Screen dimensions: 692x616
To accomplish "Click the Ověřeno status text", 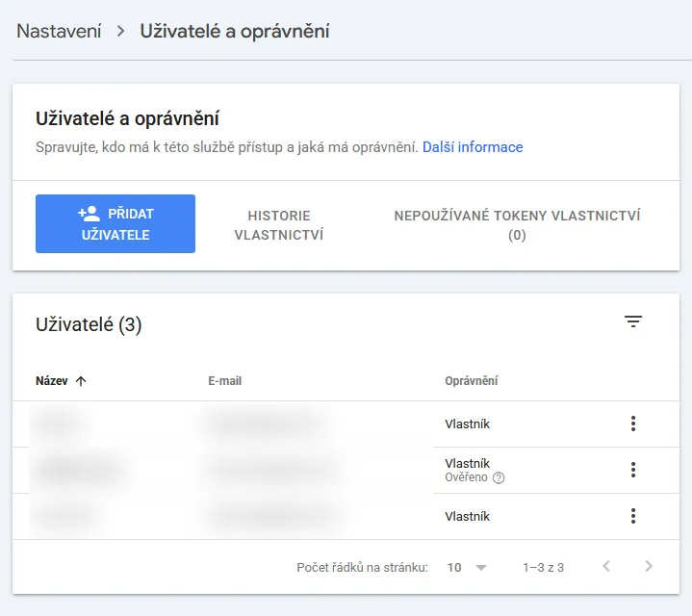I will pyautogui.click(x=466, y=477).
